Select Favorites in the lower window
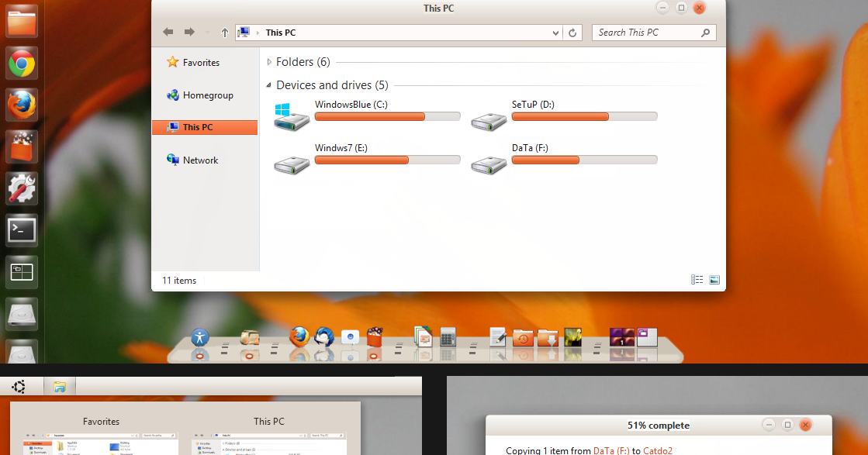868x455 pixels. pos(101,422)
